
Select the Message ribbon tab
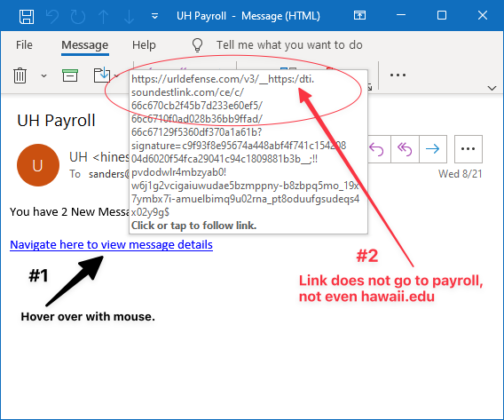click(x=85, y=45)
